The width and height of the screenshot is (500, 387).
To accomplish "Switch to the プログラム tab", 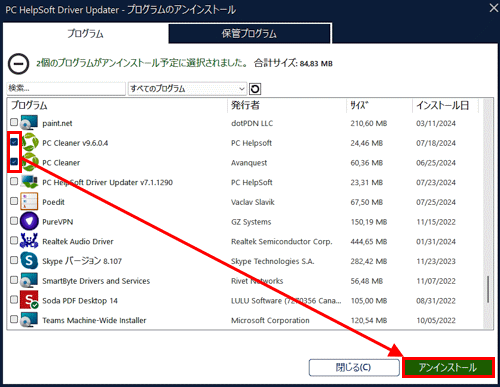I will tap(85, 34).
